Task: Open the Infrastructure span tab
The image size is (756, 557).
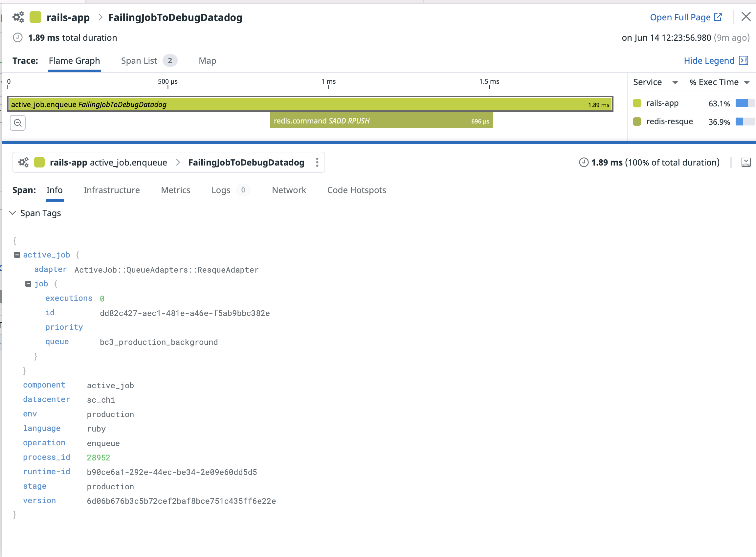Action: coord(112,190)
